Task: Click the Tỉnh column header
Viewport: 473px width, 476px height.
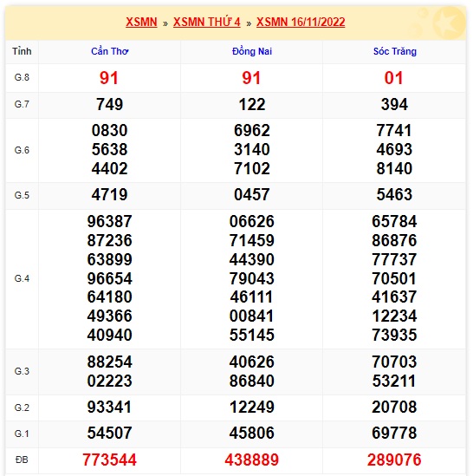Action: (x=22, y=51)
